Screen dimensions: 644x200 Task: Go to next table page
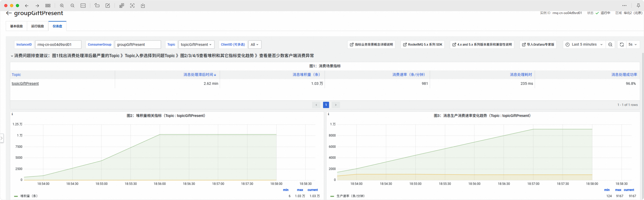click(x=336, y=105)
